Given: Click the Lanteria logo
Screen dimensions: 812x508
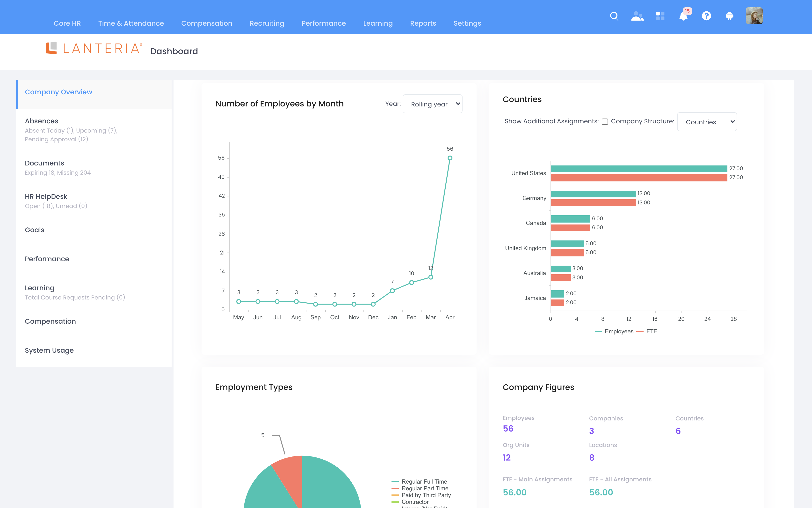Looking at the screenshot, I should coord(94,48).
